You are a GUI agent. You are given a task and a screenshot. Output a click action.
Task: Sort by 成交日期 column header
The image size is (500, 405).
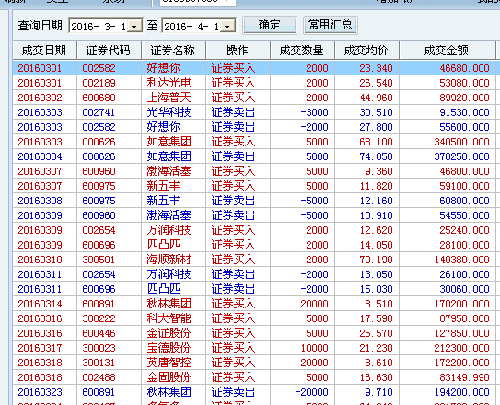point(45,50)
